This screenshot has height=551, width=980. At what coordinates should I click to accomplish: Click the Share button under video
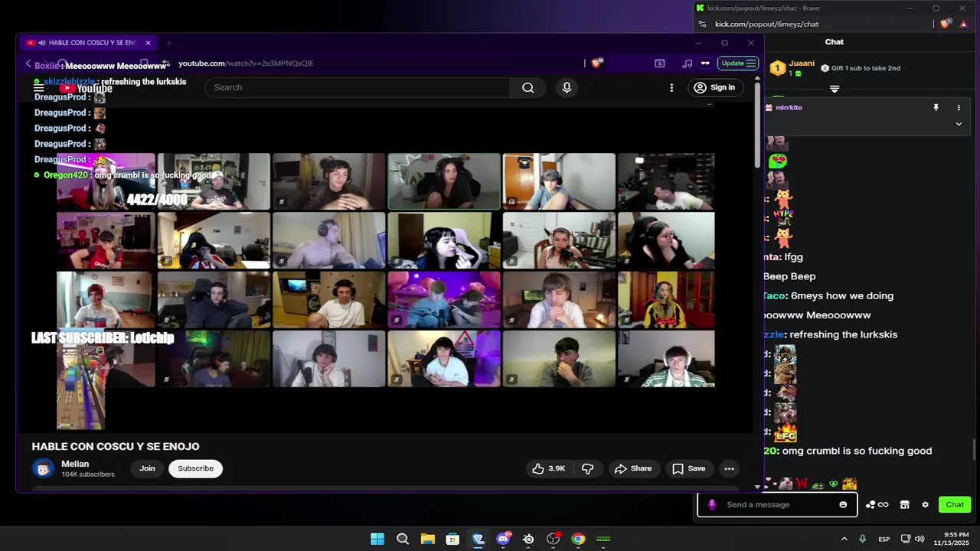point(632,468)
